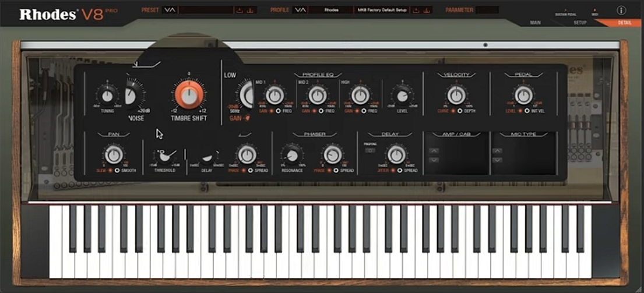Viewport: 644px width, 293px height.
Task: Select Freq mode for Mid 2 EQ
Action: point(321,111)
